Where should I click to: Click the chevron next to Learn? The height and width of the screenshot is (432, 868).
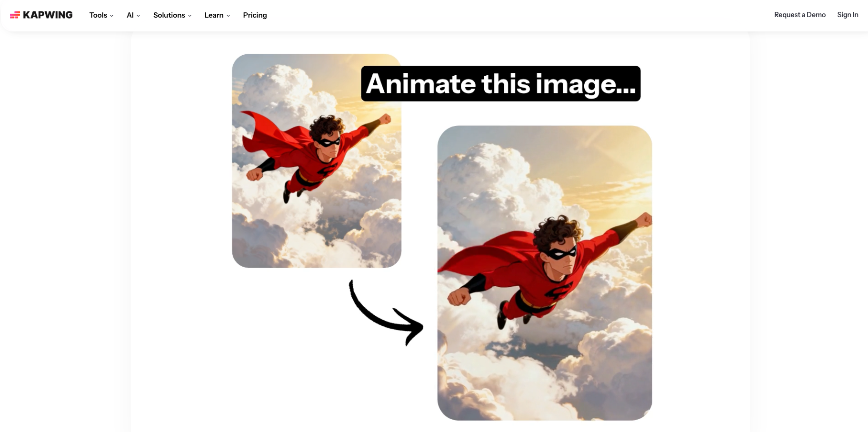228,16
